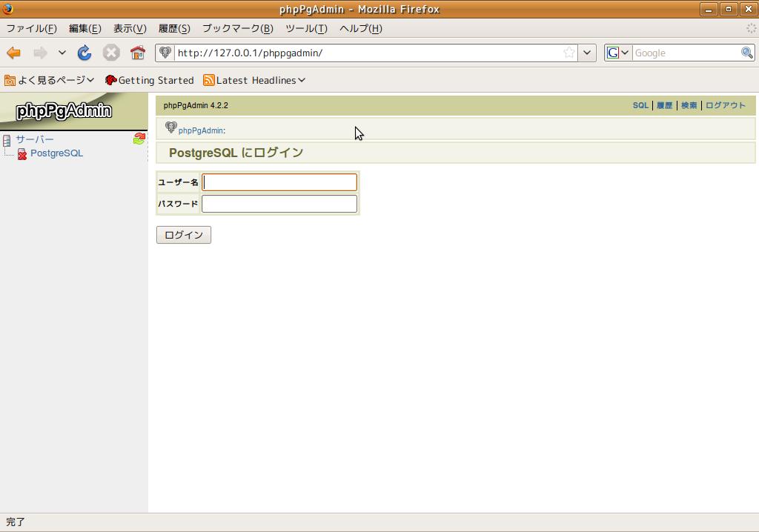
Task: Open the 検索 link in the top bar
Action: [689, 105]
